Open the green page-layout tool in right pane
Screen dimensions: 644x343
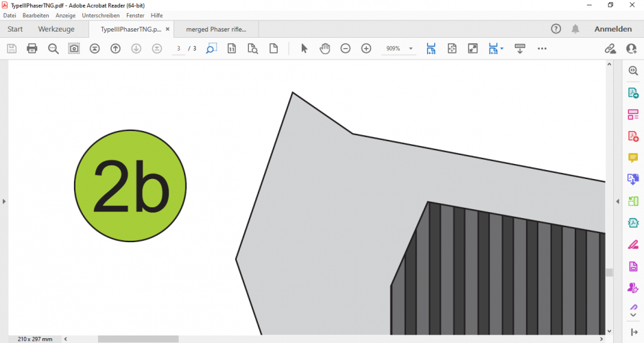pos(633,201)
